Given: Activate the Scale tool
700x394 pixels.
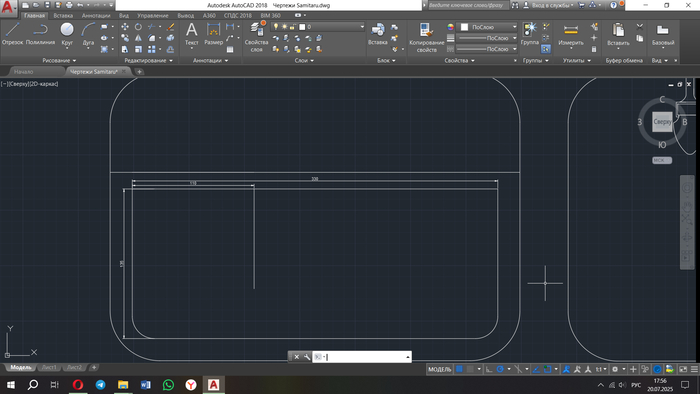Looking at the screenshot, I should 138,49.
